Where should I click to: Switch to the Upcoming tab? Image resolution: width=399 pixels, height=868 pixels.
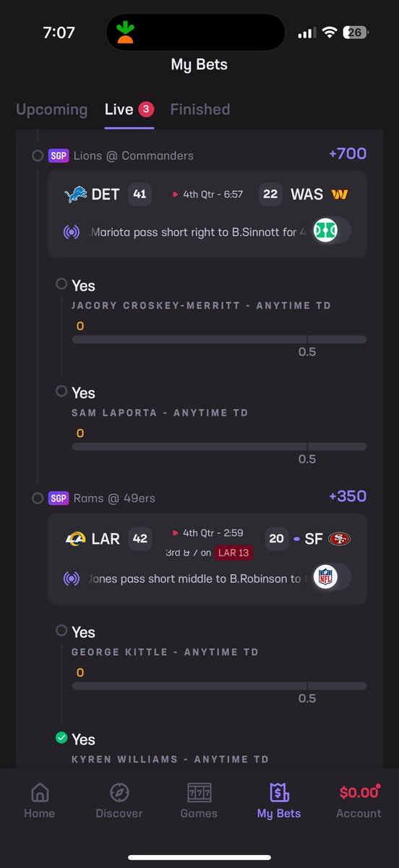pos(52,109)
